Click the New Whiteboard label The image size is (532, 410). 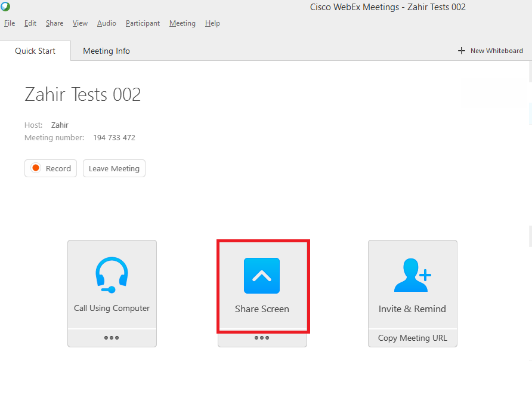(x=496, y=51)
